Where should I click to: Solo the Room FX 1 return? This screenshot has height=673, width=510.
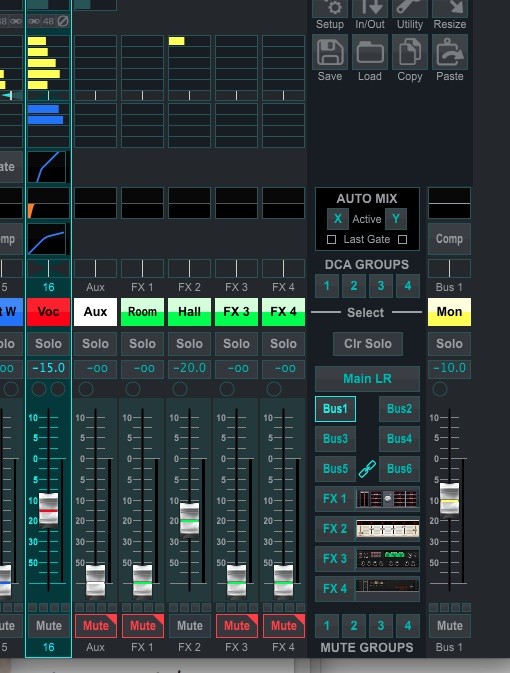(143, 343)
